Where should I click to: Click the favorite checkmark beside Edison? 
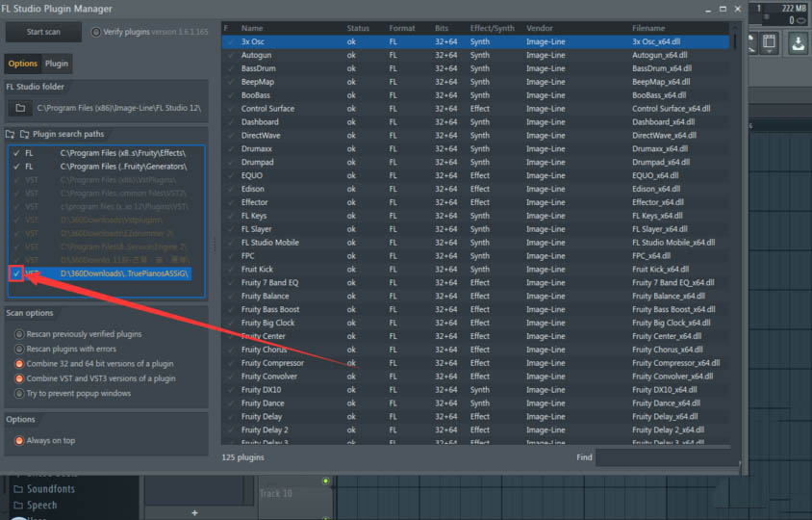coord(231,190)
